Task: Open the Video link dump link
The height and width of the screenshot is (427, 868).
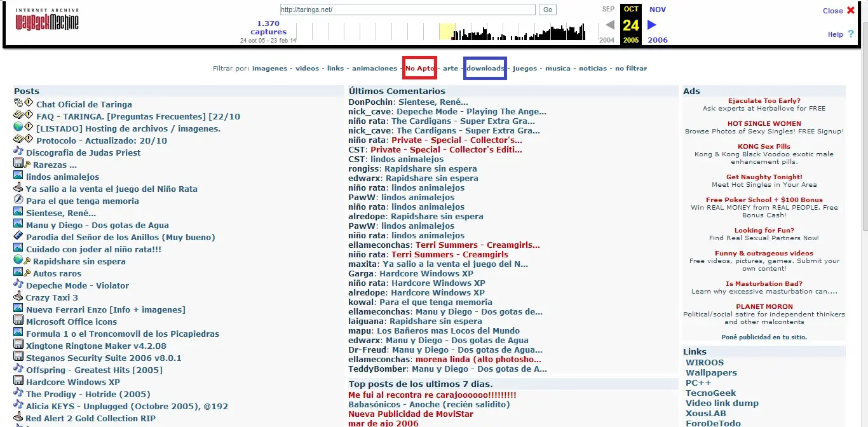Action: pyautogui.click(x=722, y=403)
